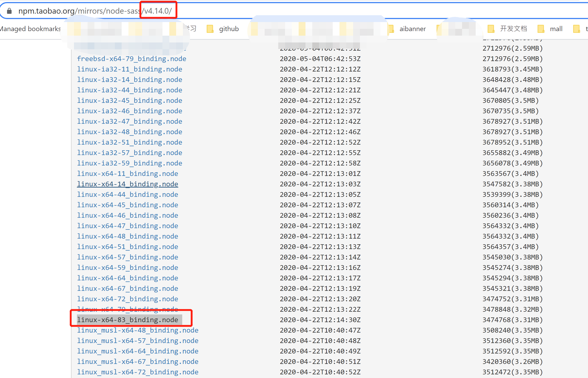Viewport: 588px width, 378px height.
Task: Open the underlined linux-x64-14_binding.node link
Action: (x=127, y=184)
